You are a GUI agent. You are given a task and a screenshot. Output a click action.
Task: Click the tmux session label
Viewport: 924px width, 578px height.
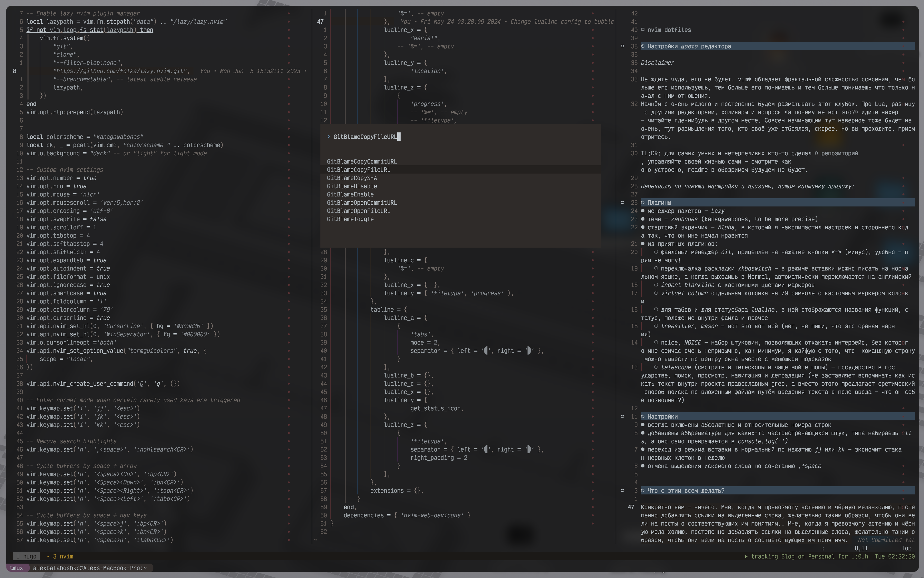(16, 568)
